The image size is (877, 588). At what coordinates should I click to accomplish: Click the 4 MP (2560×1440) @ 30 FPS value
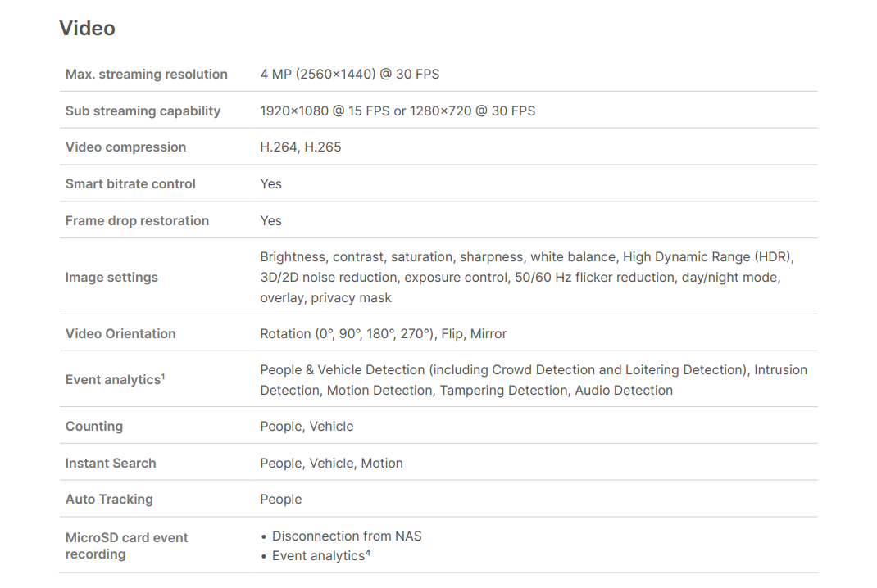pyautogui.click(x=350, y=74)
